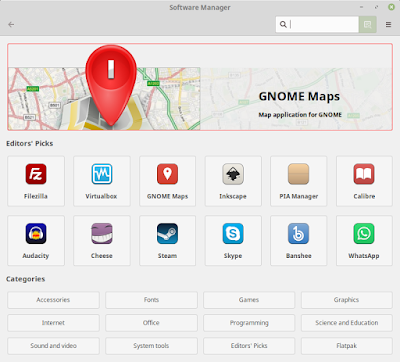Open the Inkscape app tile
The image size is (400, 362).
coord(233,181)
